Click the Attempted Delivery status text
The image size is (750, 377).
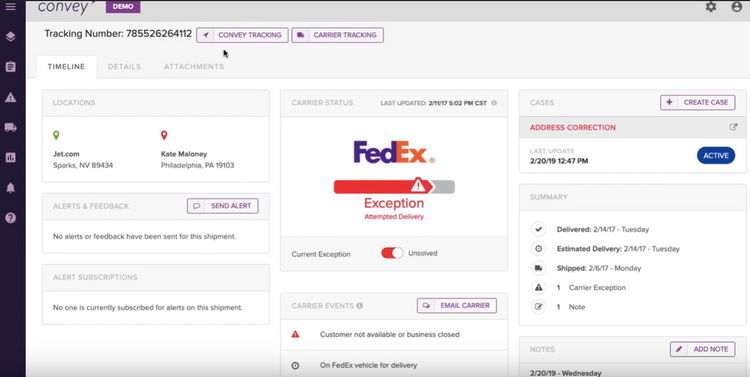(x=394, y=217)
